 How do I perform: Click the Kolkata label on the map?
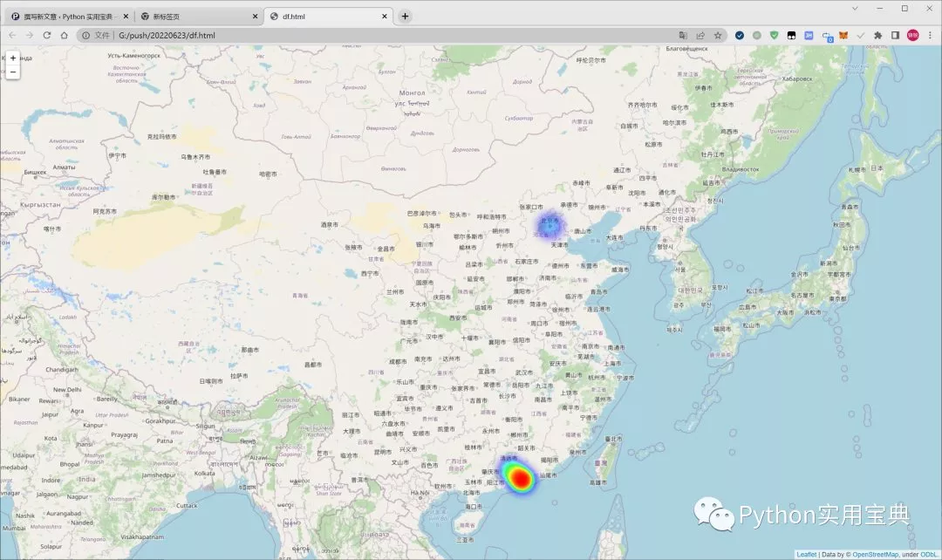tap(204, 473)
